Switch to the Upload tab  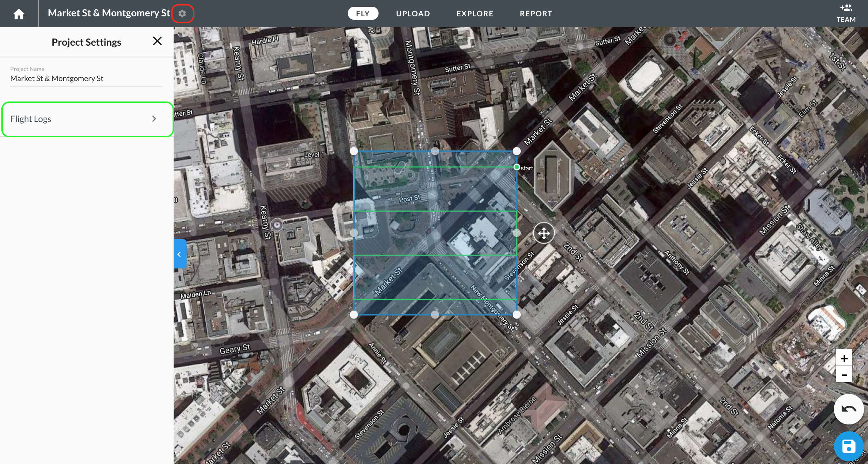(413, 14)
